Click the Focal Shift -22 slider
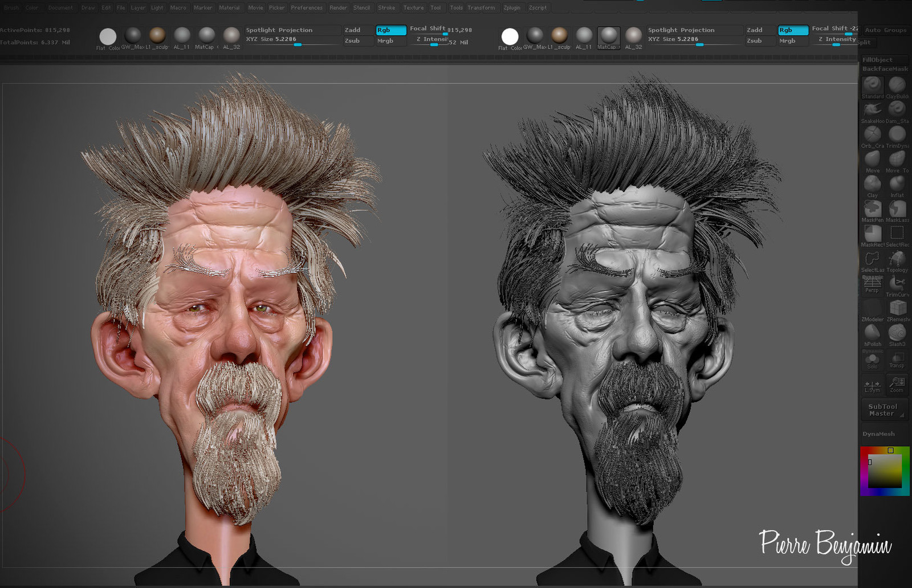 pyautogui.click(x=834, y=29)
